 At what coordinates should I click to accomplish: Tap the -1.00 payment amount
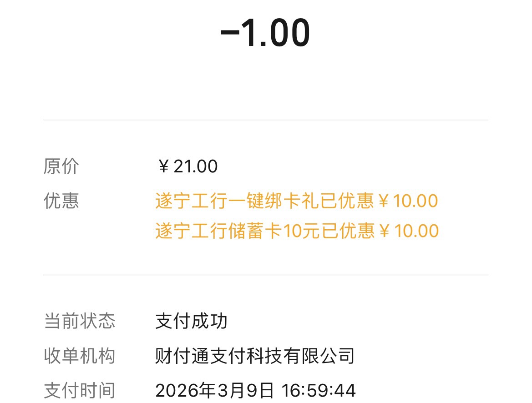[265, 34]
